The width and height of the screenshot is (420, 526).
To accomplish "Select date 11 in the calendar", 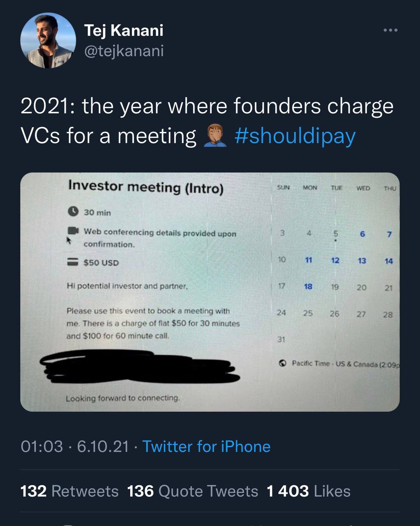I will click(x=309, y=260).
